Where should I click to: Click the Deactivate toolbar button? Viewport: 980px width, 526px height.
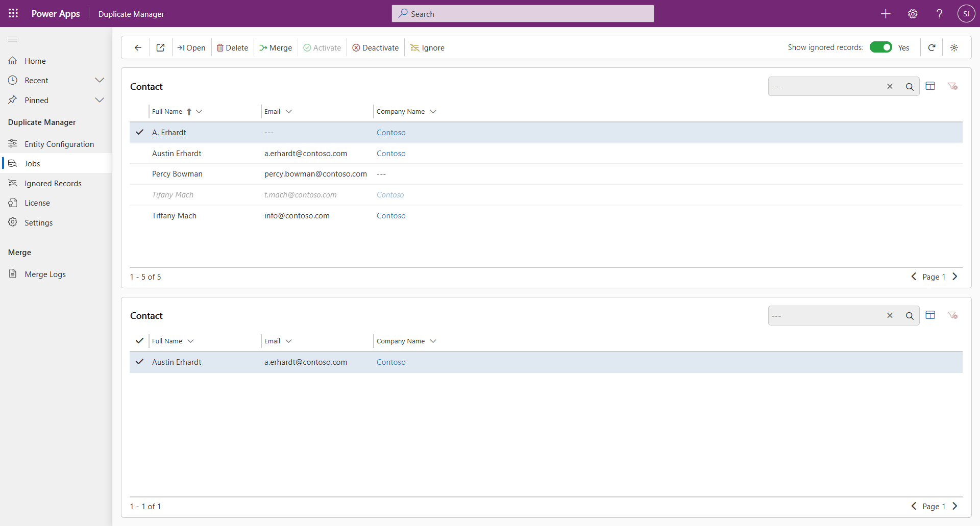376,47
